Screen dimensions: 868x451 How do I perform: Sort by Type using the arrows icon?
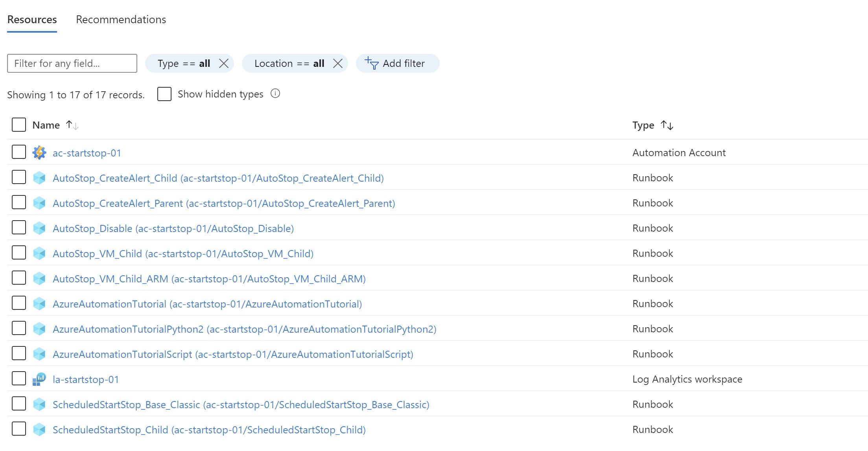coord(667,125)
